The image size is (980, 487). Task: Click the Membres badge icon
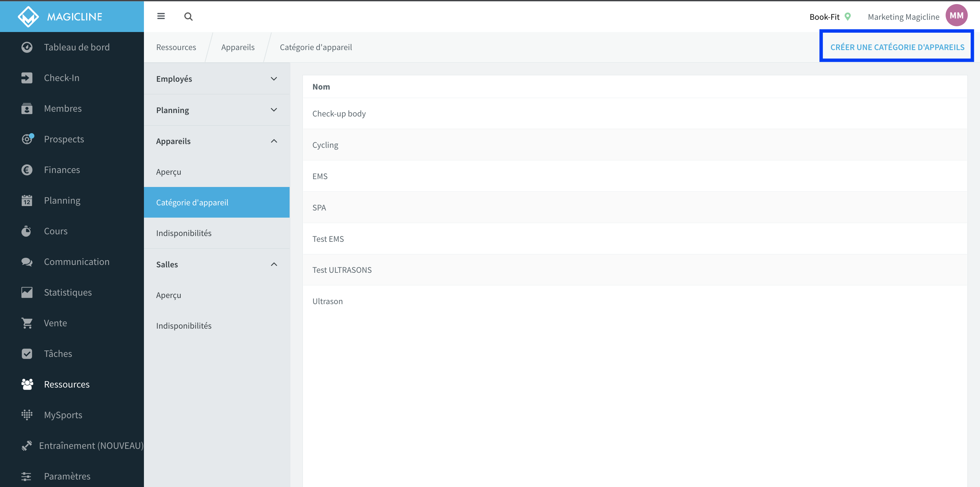27,109
